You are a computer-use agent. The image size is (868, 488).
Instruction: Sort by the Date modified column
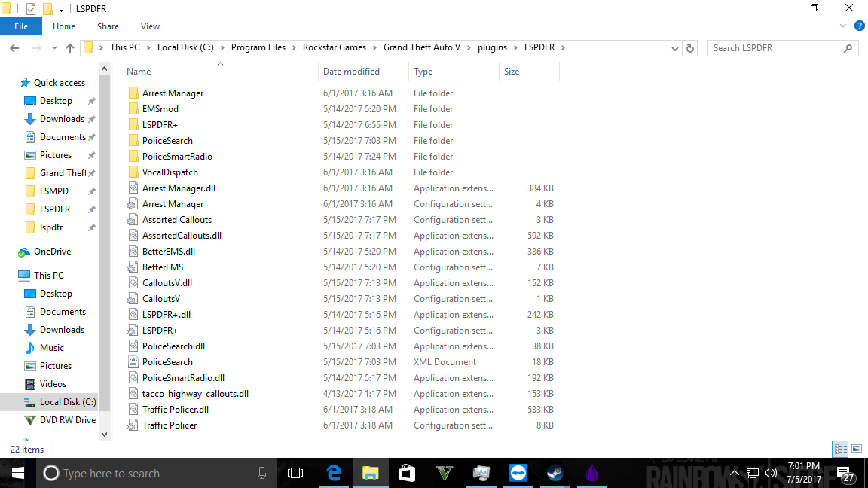351,72
